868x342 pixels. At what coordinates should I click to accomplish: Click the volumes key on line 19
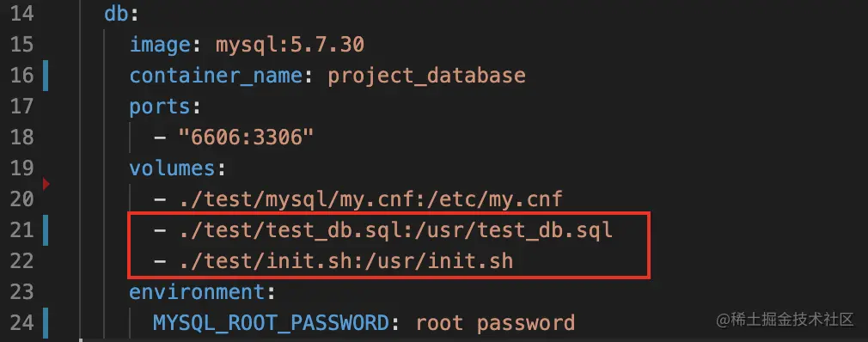pos(173,168)
